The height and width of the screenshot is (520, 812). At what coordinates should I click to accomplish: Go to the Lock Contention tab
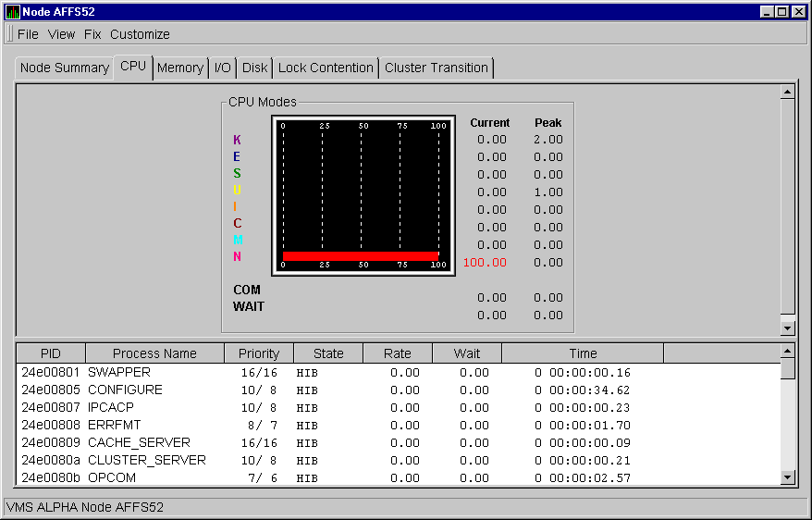pos(326,68)
